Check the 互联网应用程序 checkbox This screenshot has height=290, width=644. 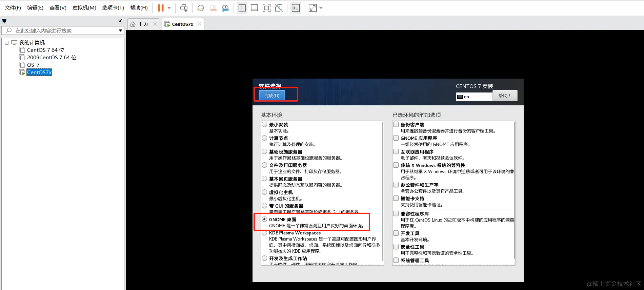point(396,151)
